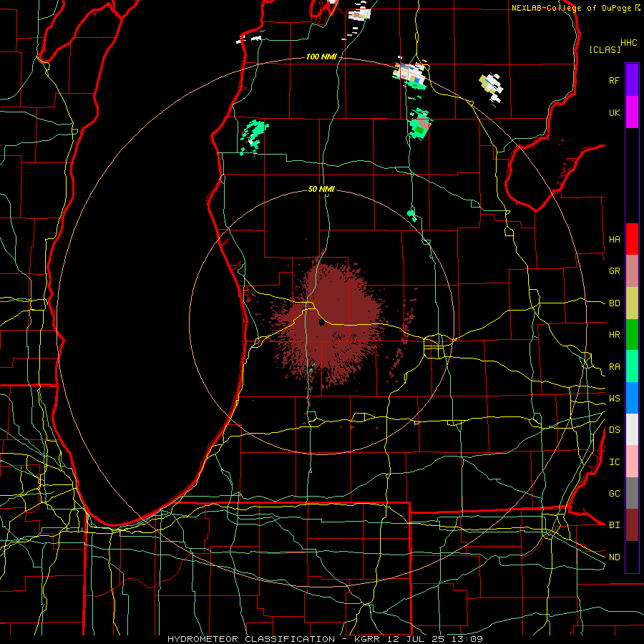Screen dimensions: 644x644
Task: Select the BD big drops legend swatch
Action: point(632,303)
